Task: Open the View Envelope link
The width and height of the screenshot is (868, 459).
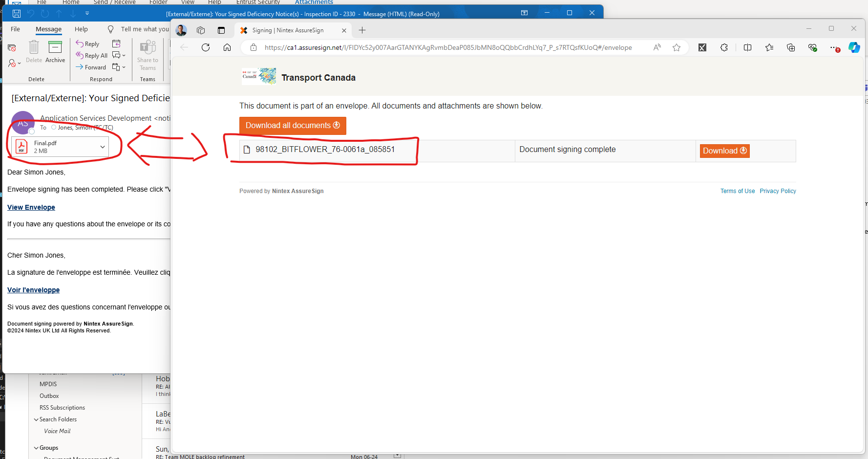Action: point(31,207)
